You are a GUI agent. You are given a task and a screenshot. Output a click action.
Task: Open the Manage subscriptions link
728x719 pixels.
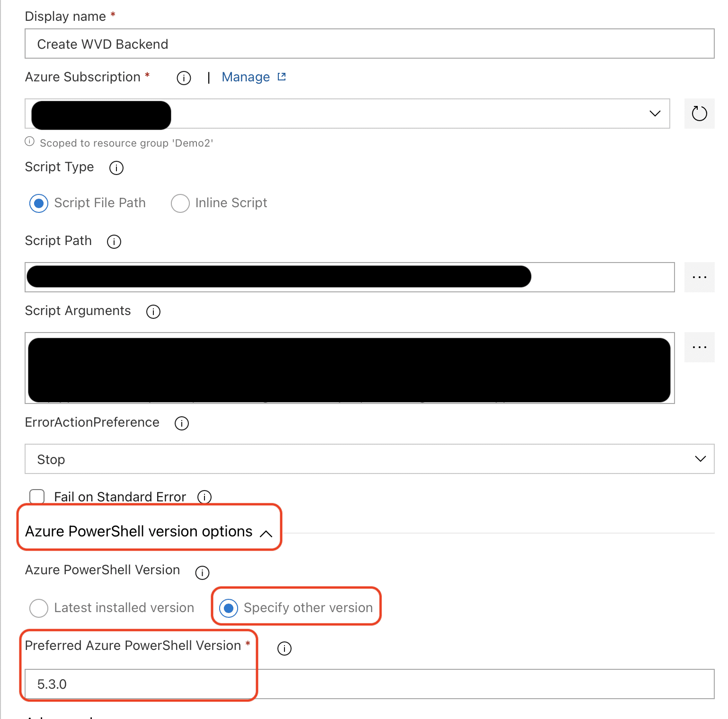246,77
